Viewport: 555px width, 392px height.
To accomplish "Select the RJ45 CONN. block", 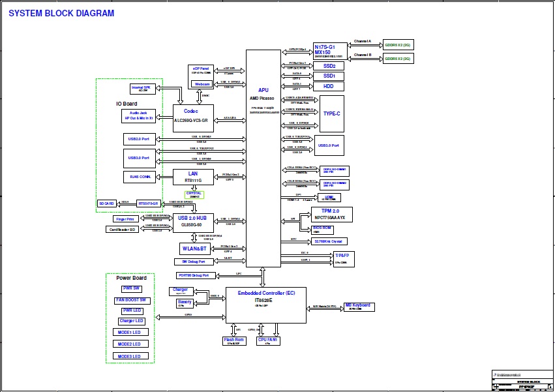I will [140, 177].
